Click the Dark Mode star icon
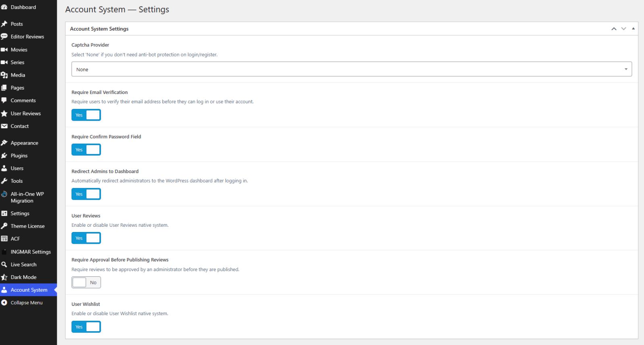The width and height of the screenshot is (644, 345). tap(4, 277)
